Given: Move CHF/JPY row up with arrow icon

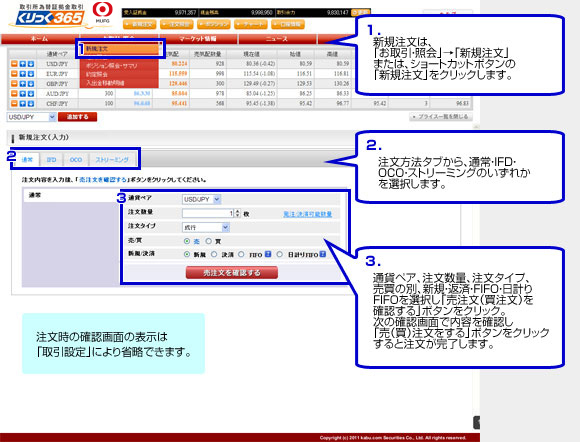Looking at the screenshot, I should point(23,104).
